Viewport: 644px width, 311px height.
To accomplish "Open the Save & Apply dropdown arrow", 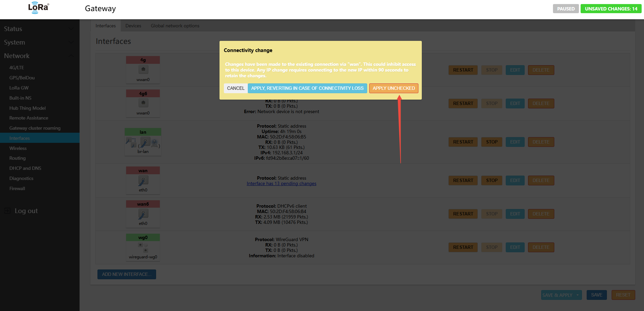I will tap(578, 295).
